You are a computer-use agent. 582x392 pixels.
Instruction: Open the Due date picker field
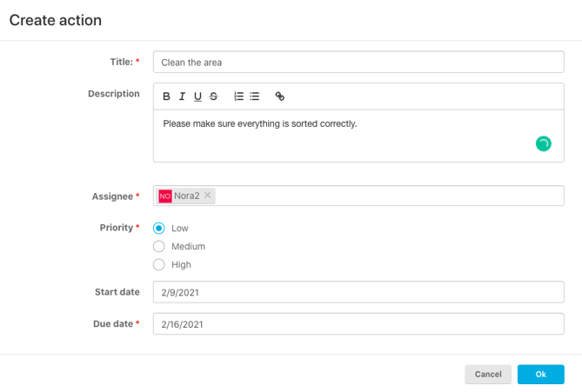358,323
